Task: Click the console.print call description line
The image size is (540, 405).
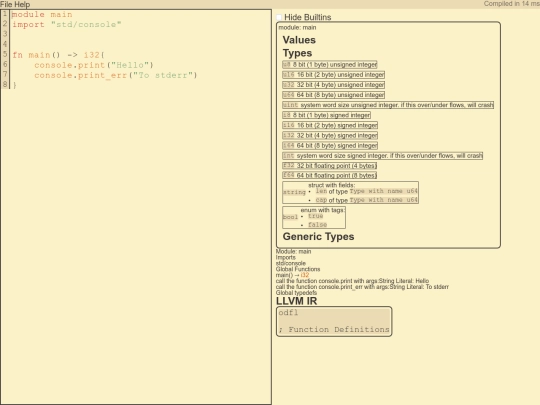Action: [352, 281]
